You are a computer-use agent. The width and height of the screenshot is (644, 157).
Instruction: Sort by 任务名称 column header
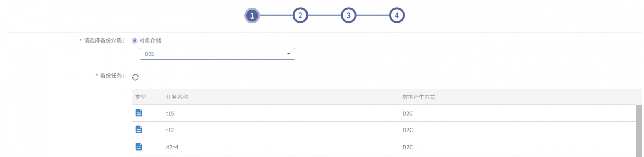pos(177,97)
